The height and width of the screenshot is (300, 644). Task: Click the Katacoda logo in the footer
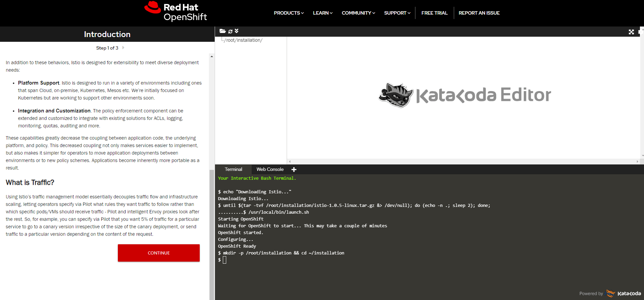[624, 294]
